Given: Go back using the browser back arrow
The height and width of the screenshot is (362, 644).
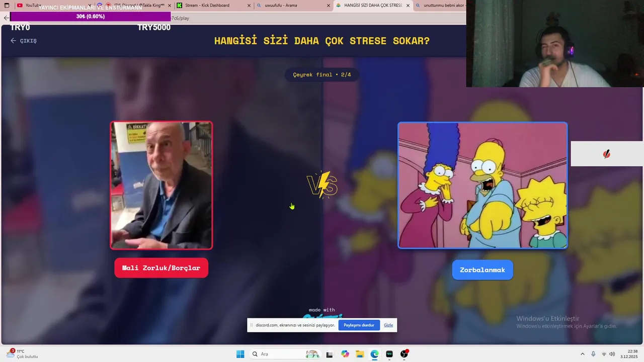Looking at the screenshot, I should pyautogui.click(x=6, y=18).
